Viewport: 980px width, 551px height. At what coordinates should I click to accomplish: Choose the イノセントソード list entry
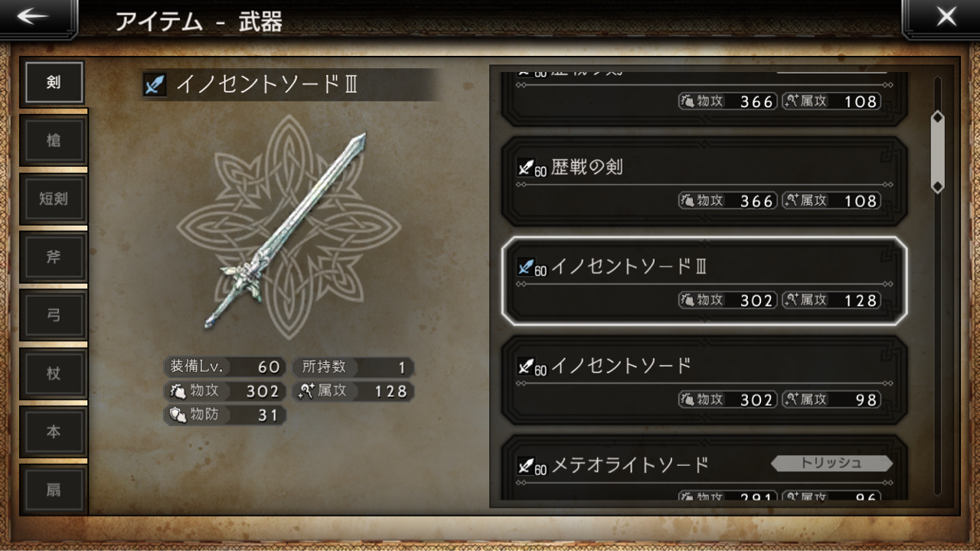[x=704, y=380]
